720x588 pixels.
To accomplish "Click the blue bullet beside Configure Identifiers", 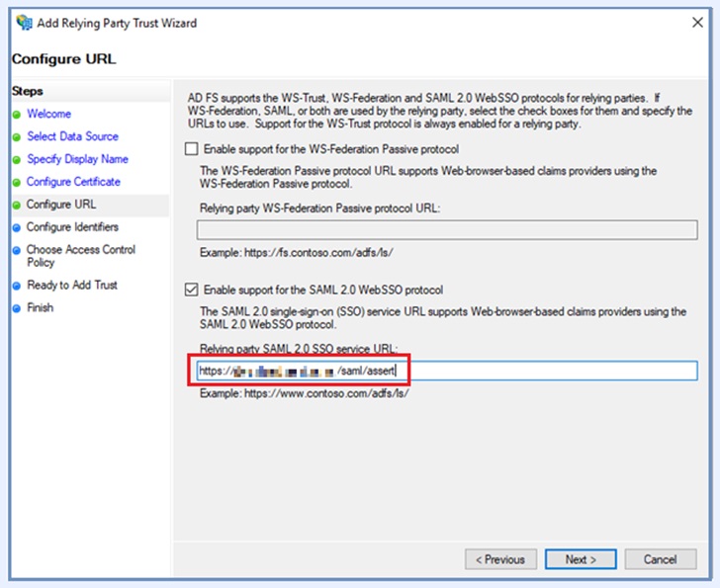I will [x=17, y=228].
